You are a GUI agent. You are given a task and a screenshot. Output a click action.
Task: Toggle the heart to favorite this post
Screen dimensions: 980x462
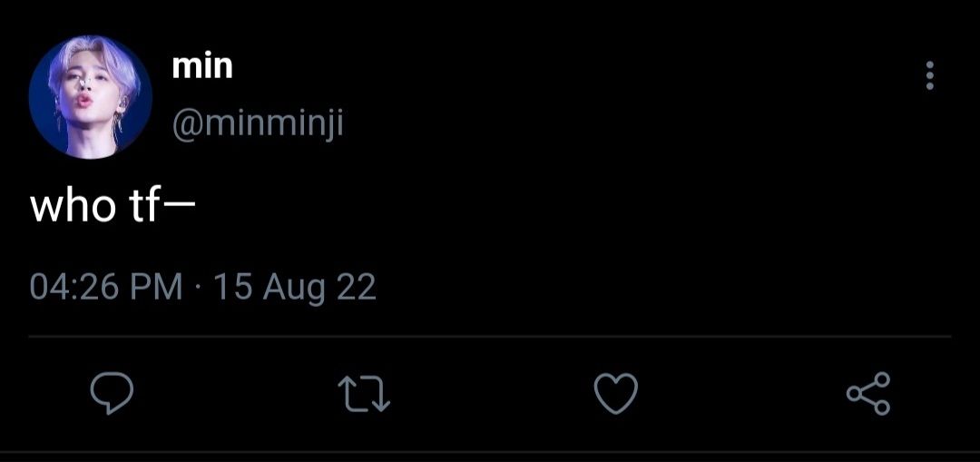pos(615,393)
